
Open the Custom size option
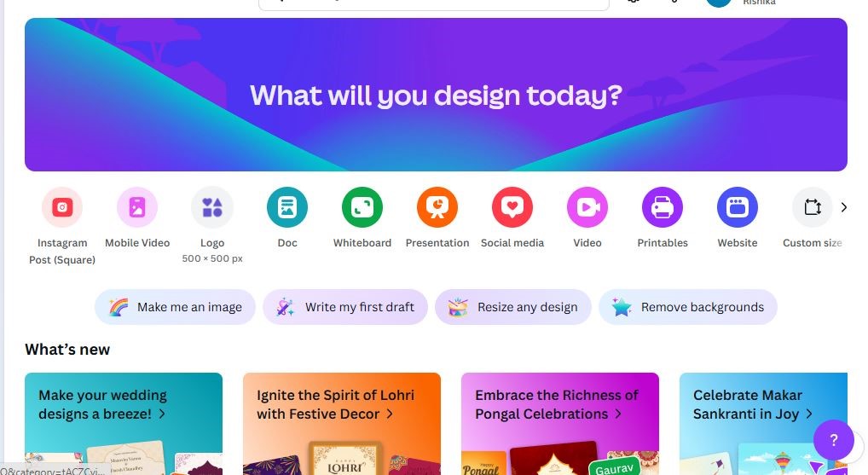click(813, 207)
